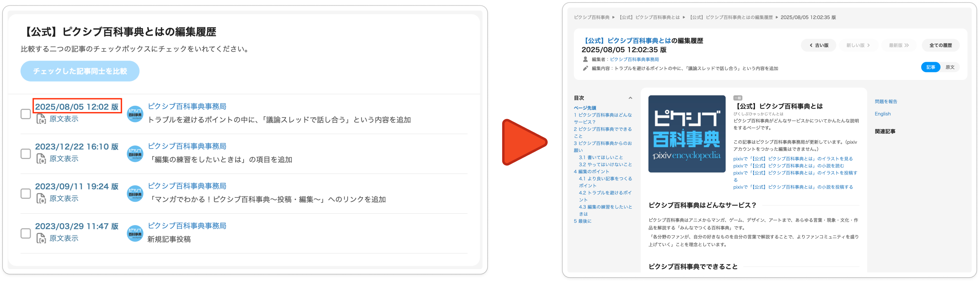Open the 2023/03/29 11:47 版 link

[77, 226]
